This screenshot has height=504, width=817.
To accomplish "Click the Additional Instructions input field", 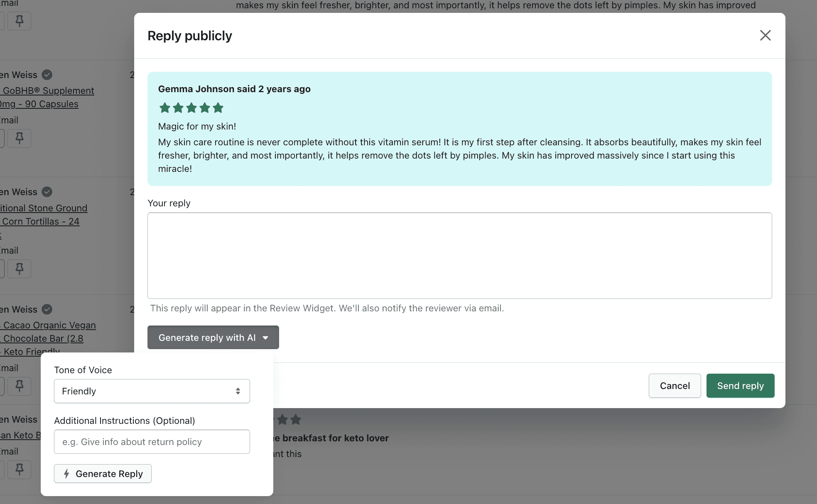I will point(152,442).
